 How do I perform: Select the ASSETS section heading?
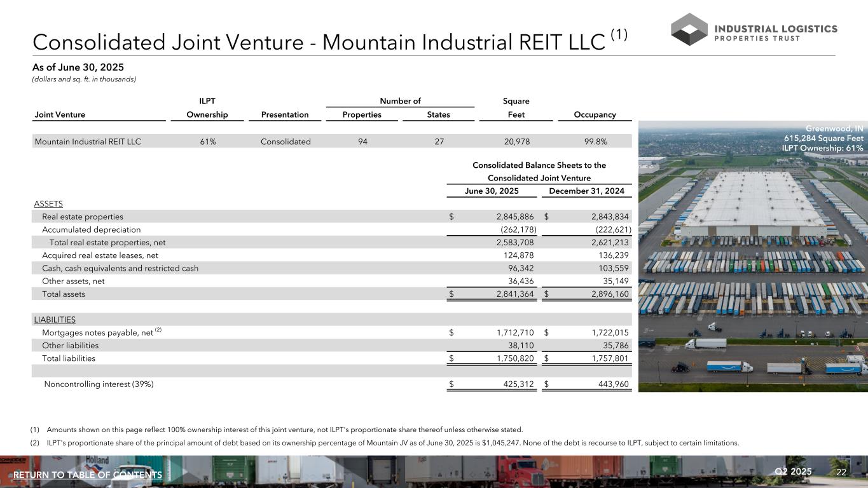(48, 204)
